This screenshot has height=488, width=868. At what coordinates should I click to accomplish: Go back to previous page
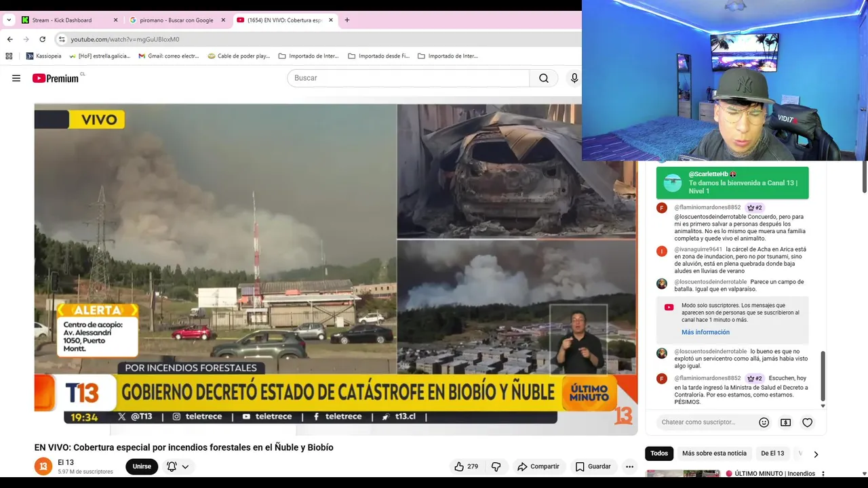[x=9, y=39]
